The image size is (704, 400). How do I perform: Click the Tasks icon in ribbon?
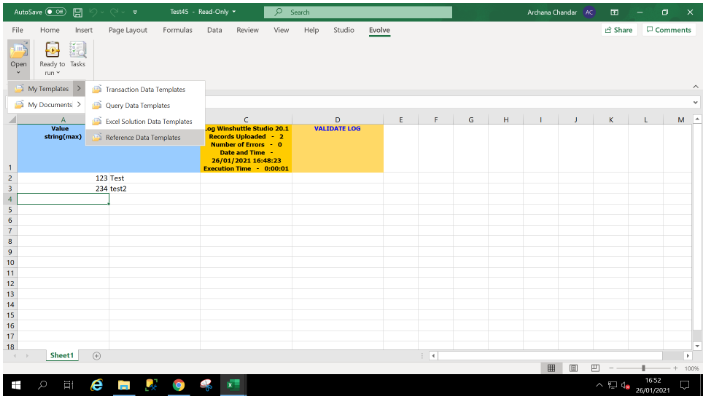tap(77, 55)
